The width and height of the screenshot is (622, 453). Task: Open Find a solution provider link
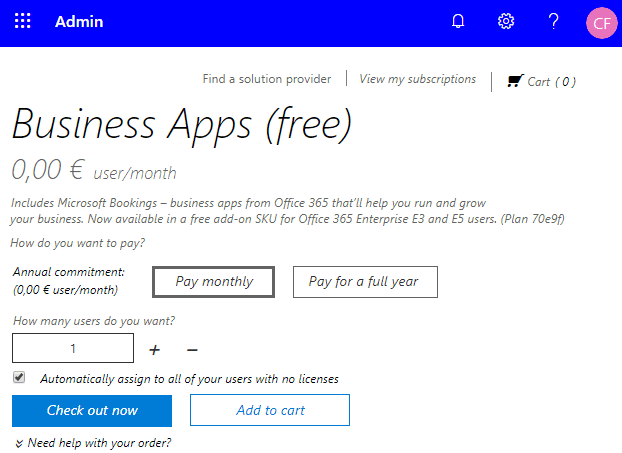click(x=267, y=79)
